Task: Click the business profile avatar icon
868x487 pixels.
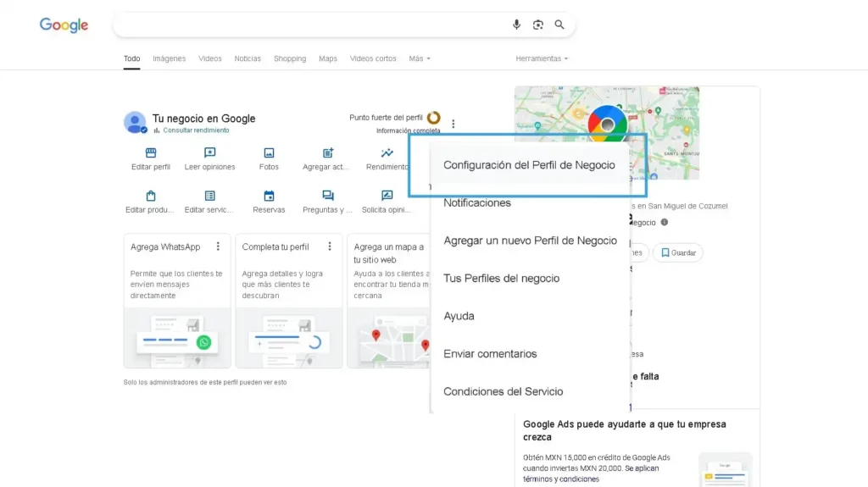Action: pyautogui.click(x=135, y=122)
